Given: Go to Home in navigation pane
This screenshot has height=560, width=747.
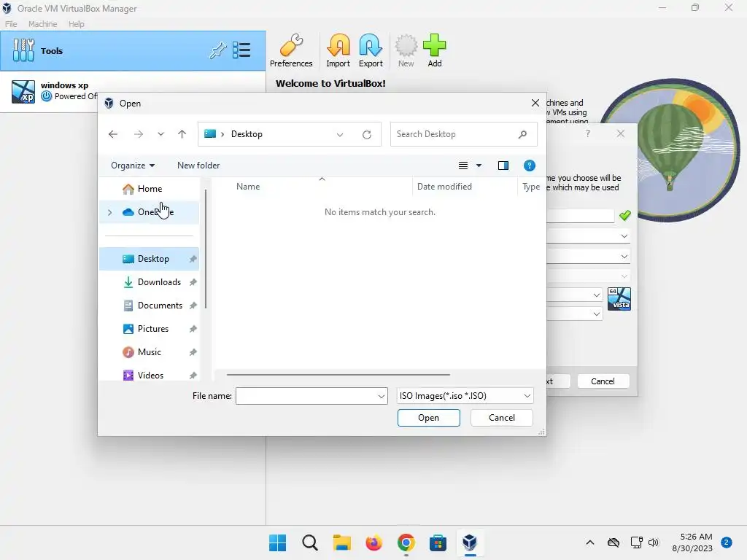Looking at the screenshot, I should pos(149,189).
